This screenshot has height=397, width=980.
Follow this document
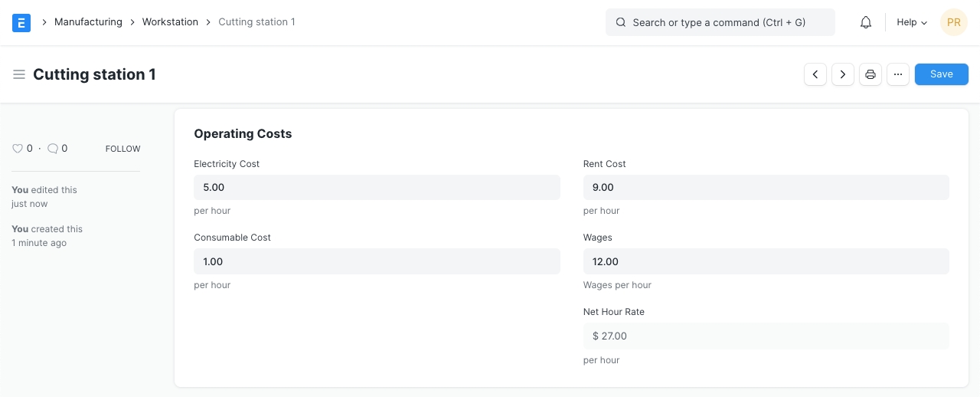click(x=122, y=149)
